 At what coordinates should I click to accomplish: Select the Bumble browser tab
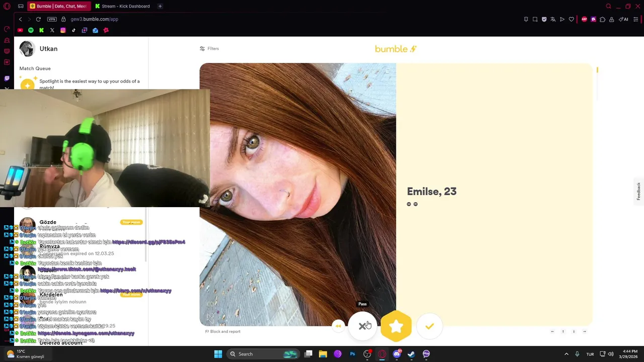[x=59, y=6]
